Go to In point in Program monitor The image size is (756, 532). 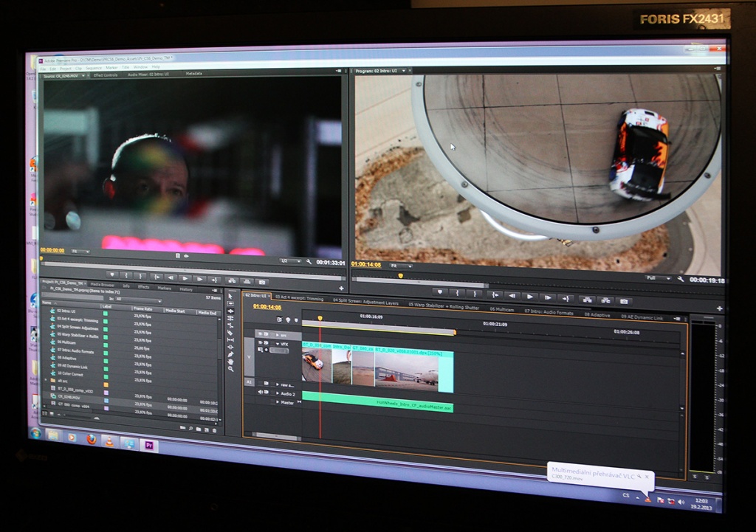[x=495, y=295]
